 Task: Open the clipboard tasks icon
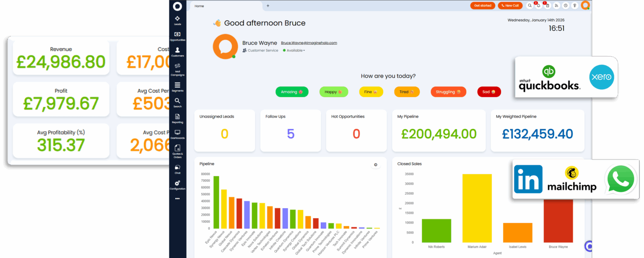click(547, 5)
